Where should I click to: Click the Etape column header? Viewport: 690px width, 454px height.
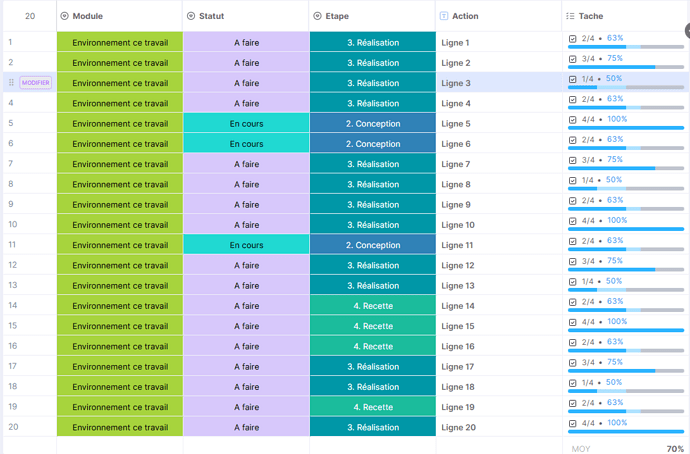372,16
